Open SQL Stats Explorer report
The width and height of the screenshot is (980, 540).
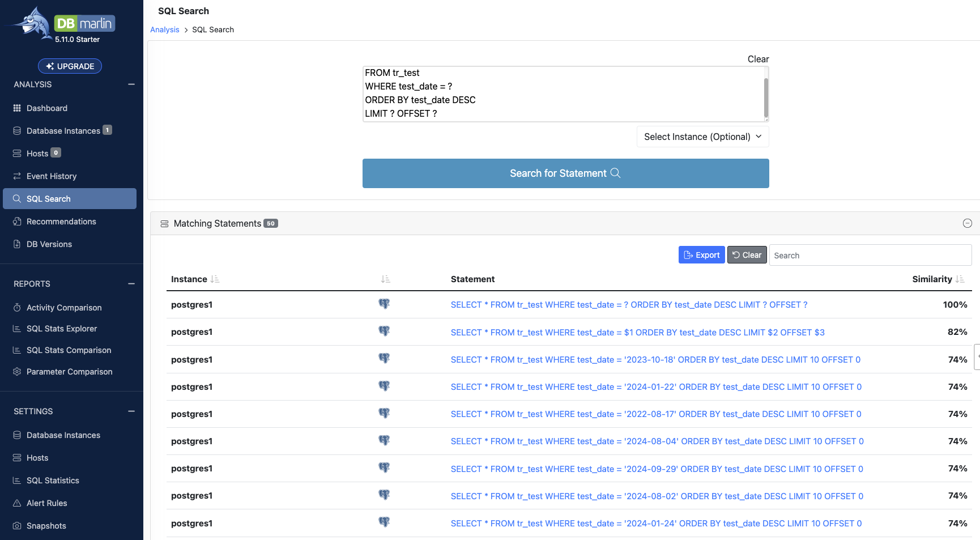[62, 329]
